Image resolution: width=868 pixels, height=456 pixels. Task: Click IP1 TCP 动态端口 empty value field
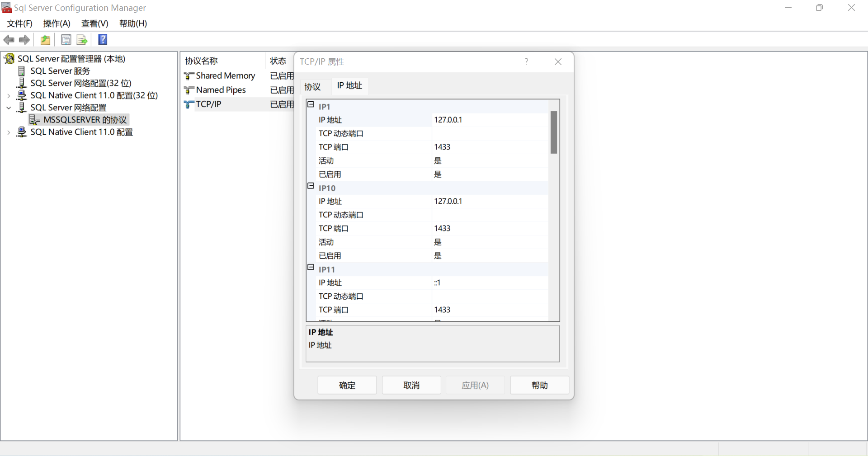(490, 133)
